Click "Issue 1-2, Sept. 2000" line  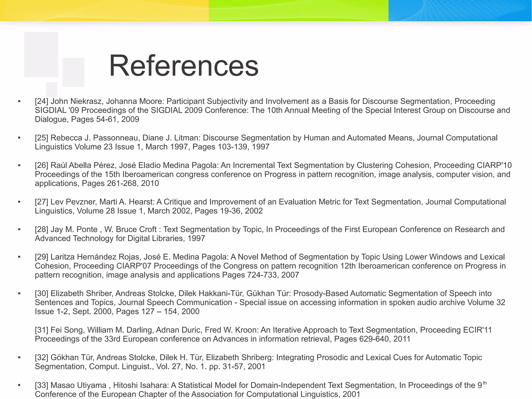click(x=117, y=311)
